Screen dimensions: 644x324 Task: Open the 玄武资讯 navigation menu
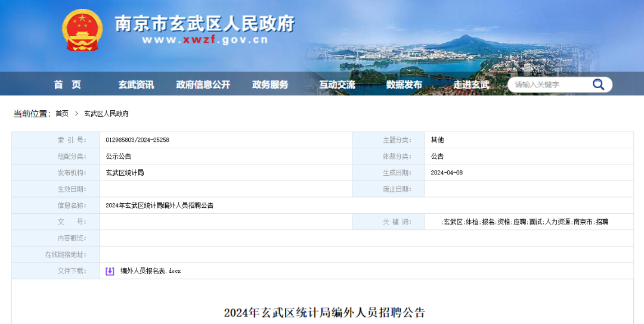pyautogui.click(x=136, y=85)
